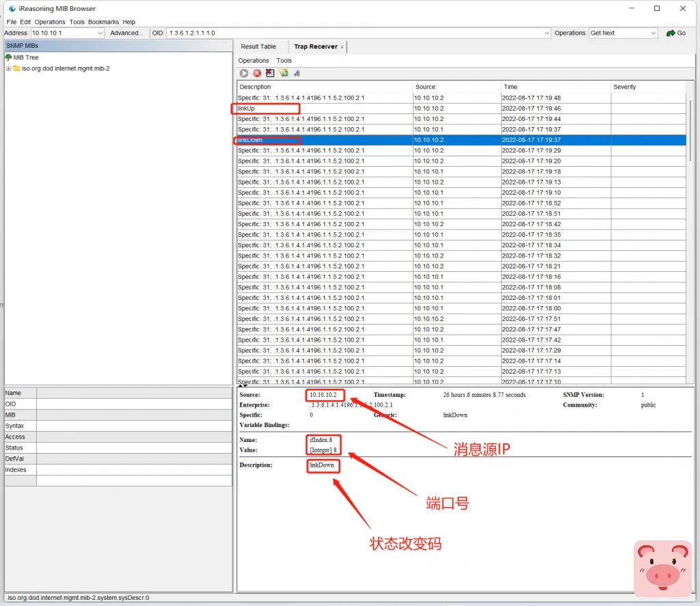
Task: Select the trap row timed 17:18:21
Action: coord(461,266)
